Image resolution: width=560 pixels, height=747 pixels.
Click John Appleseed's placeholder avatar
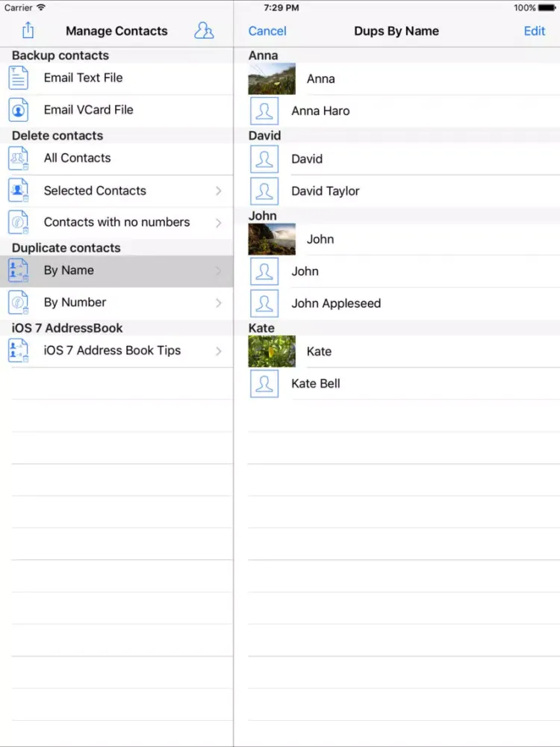click(264, 303)
